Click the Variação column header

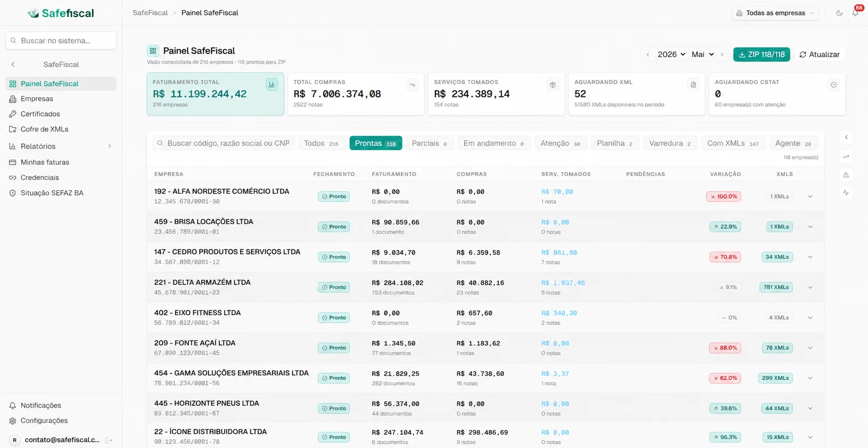725,174
